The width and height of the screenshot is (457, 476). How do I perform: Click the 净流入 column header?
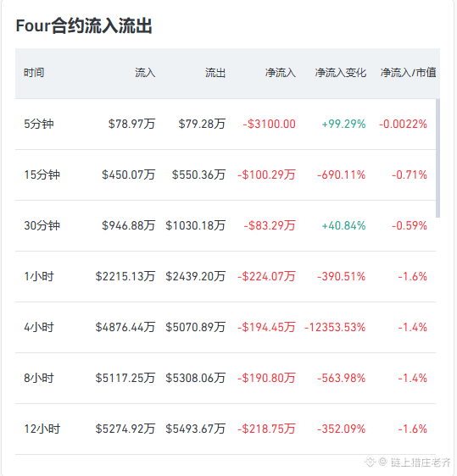(280, 73)
